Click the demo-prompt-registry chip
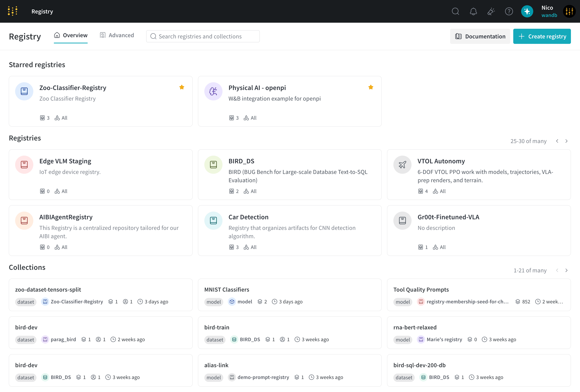 (259, 377)
